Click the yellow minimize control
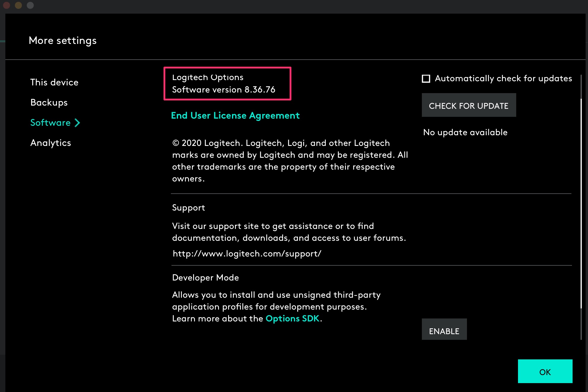 click(x=18, y=5)
